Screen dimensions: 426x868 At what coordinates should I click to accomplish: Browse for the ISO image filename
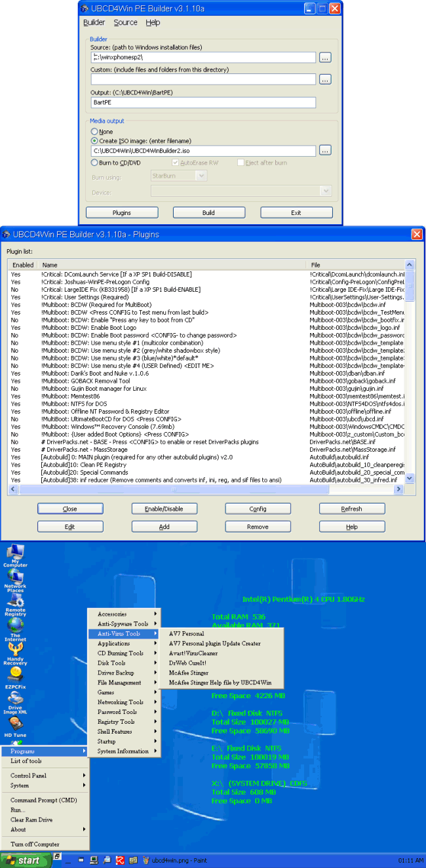(325, 151)
